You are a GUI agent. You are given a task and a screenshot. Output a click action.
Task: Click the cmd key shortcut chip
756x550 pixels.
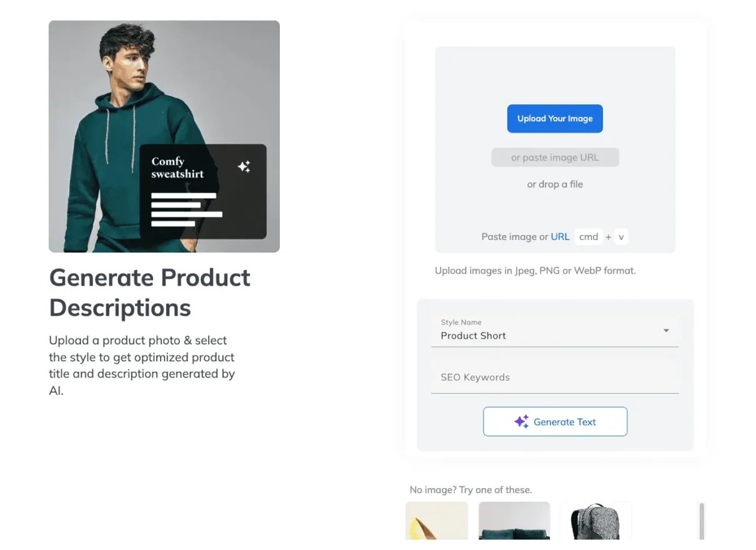pyautogui.click(x=589, y=237)
